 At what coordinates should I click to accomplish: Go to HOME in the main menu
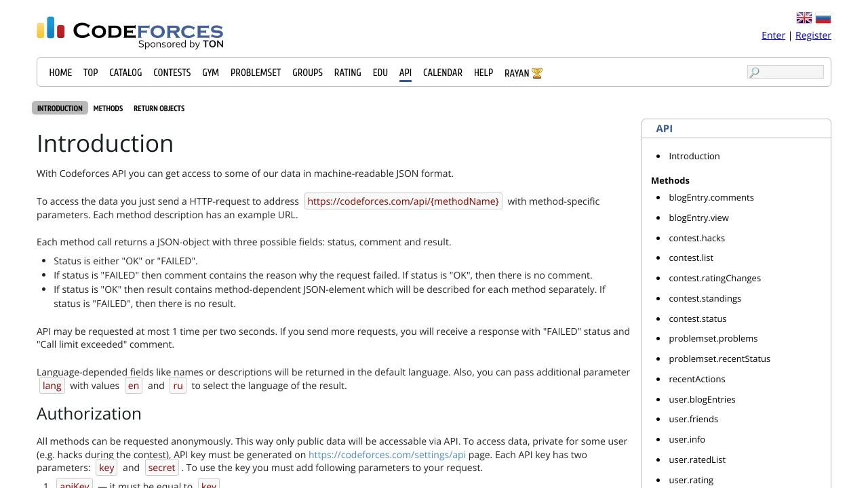point(60,73)
